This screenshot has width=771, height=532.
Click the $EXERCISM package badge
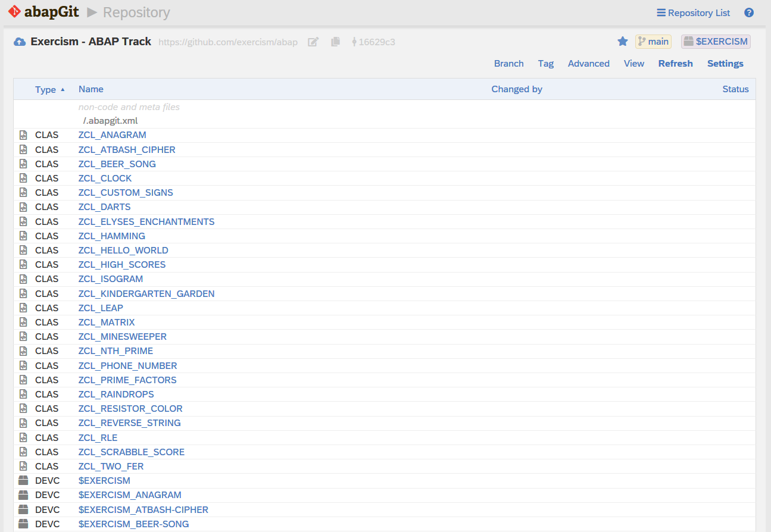pyautogui.click(x=716, y=41)
